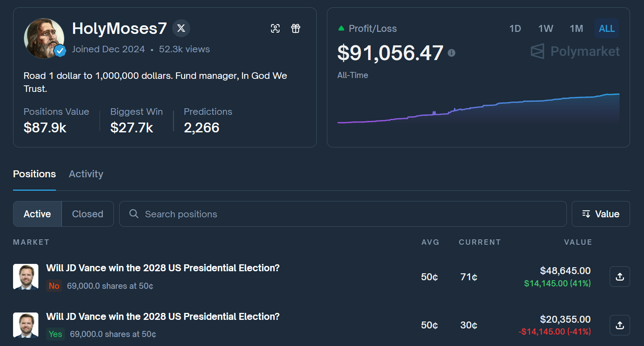Select the ALL timeframe button
Image resolution: width=644 pixels, height=346 pixels.
pyautogui.click(x=606, y=28)
